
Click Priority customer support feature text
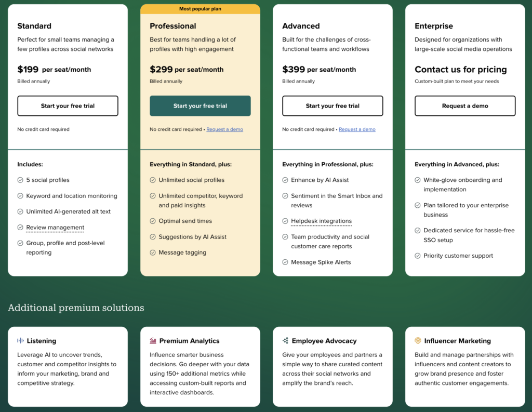click(458, 256)
